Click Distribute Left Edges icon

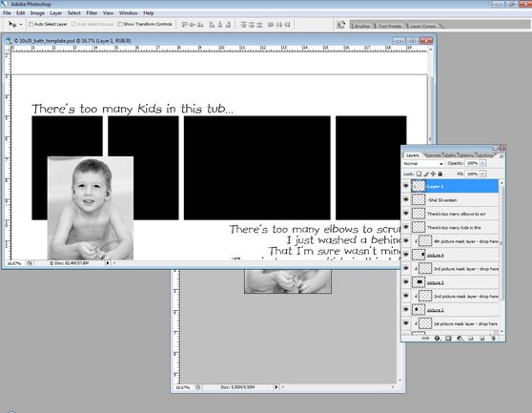[271, 25]
